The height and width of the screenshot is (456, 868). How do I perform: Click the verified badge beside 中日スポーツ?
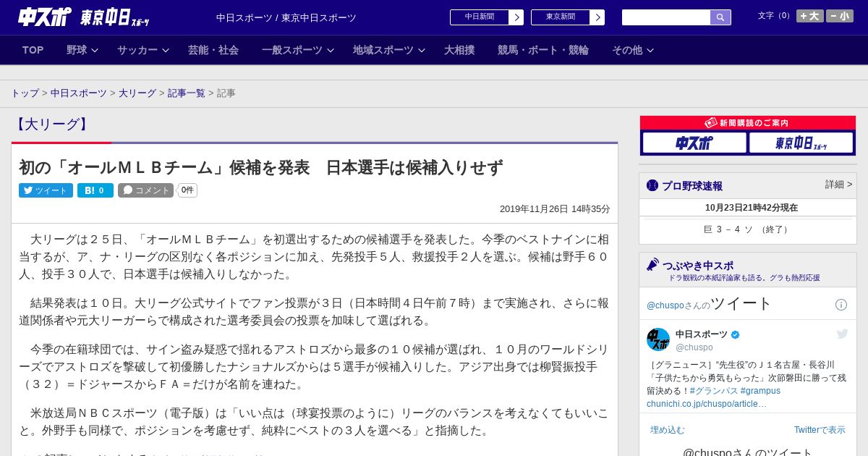(736, 334)
